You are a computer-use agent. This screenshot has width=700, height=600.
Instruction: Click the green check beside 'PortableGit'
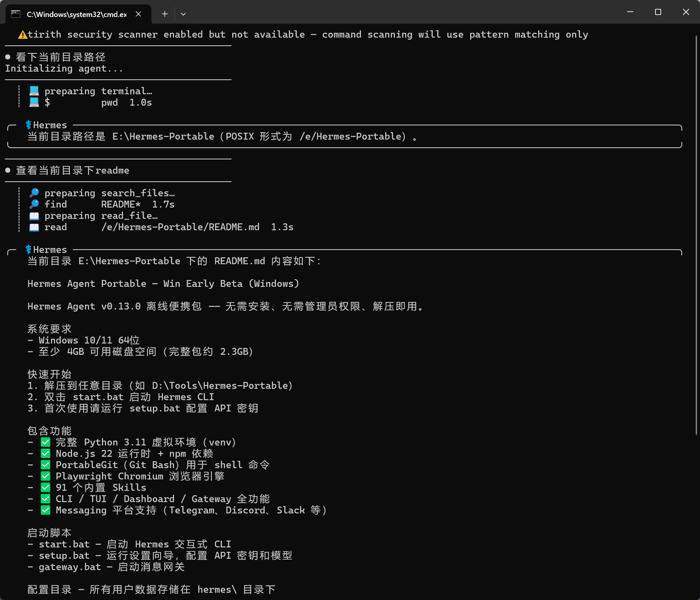[45, 465]
